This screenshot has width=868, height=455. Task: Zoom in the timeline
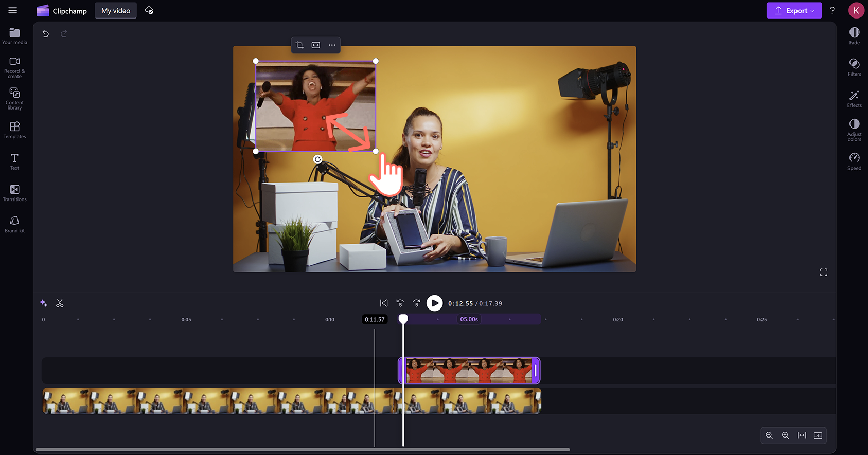786,435
